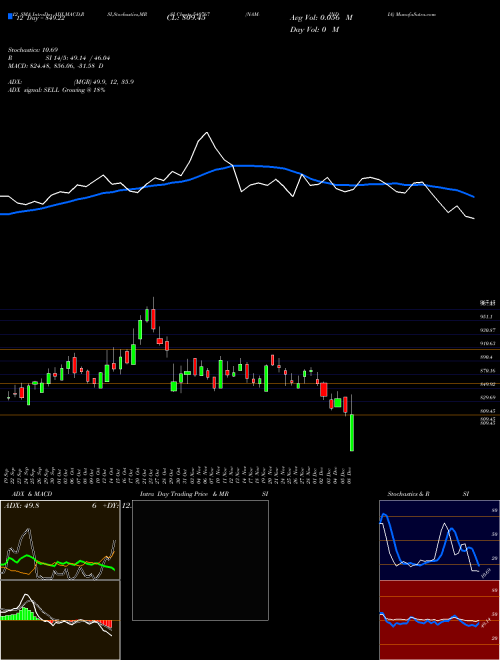Click the 890.4 price axis label
The image size is (500, 660).
(486, 357)
